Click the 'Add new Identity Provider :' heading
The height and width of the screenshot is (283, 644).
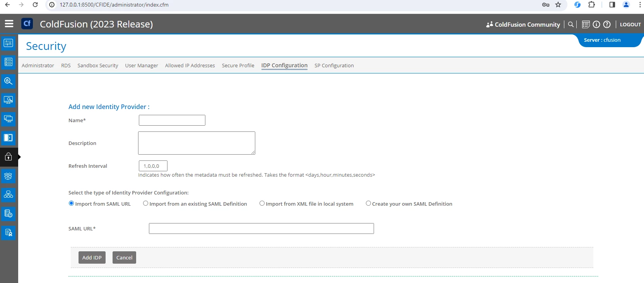[x=109, y=107]
